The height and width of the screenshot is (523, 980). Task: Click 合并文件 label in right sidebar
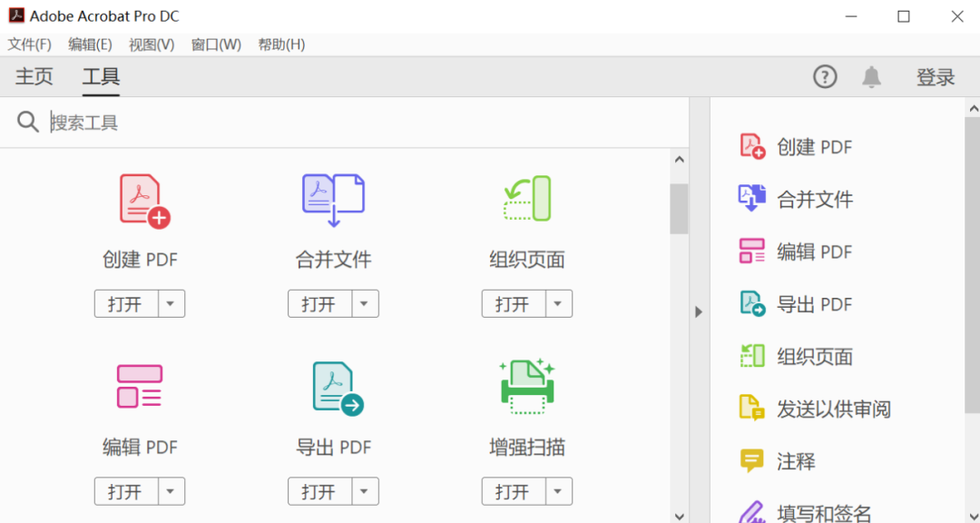(815, 200)
